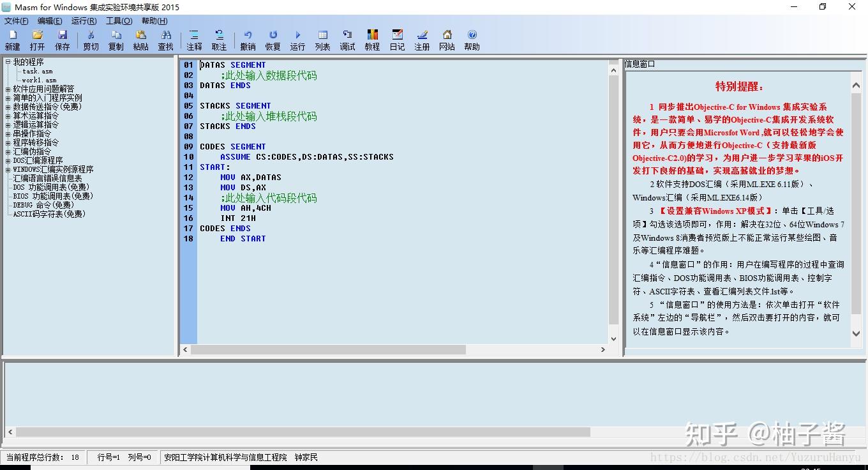Run the assembly program with 运行
This screenshot has width=868, height=470.
point(297,39)
